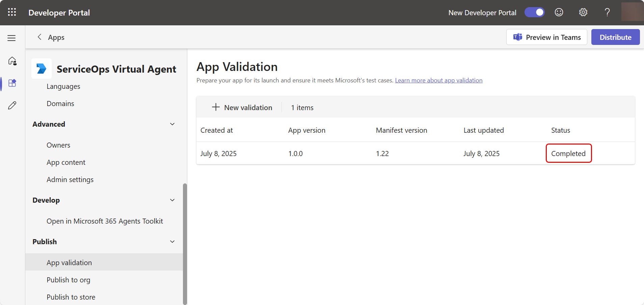Image resolution: width=644 pixels, height=305 pixels.
Task: Open settings gear icon
Action: (x=583, y=12)
